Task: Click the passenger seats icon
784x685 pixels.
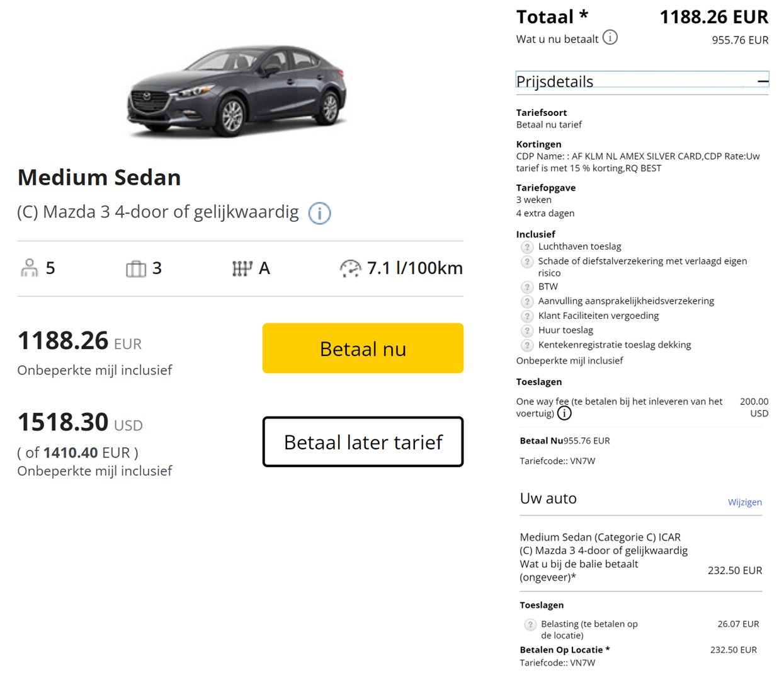Action: (x=30, y=268)
